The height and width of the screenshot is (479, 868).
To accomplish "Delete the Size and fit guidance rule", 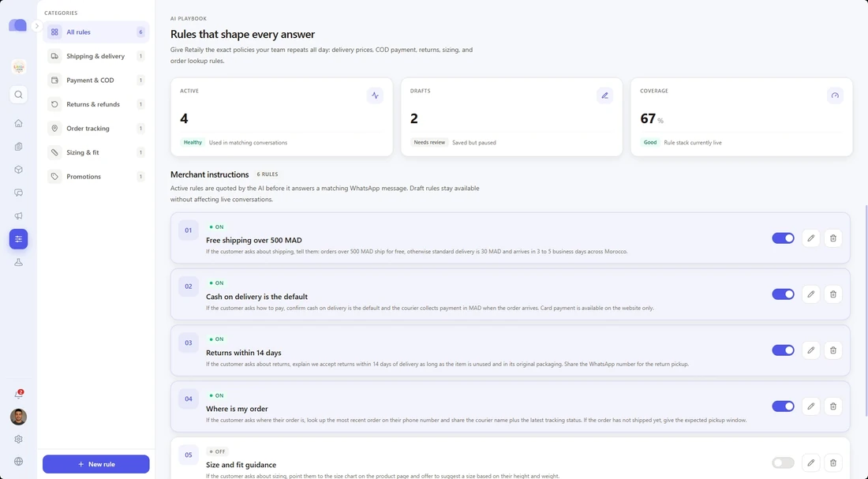I will (x=833, y=462).
